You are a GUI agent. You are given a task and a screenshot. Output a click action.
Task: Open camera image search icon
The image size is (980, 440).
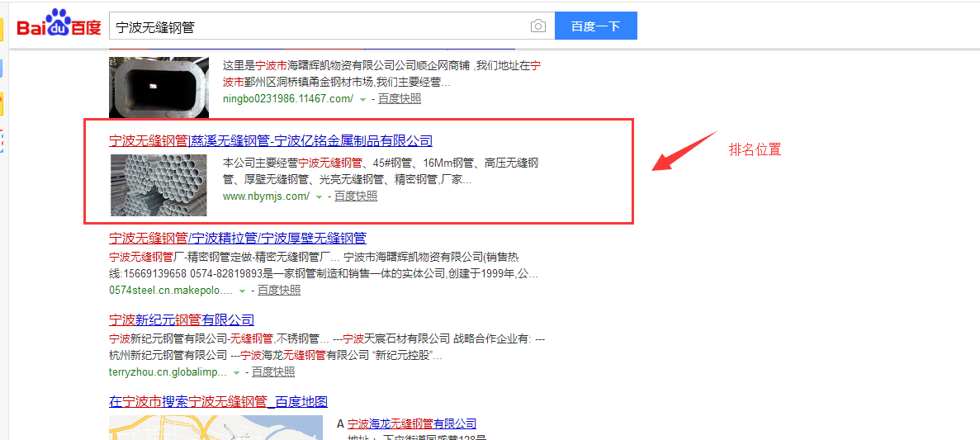[538, 26]
